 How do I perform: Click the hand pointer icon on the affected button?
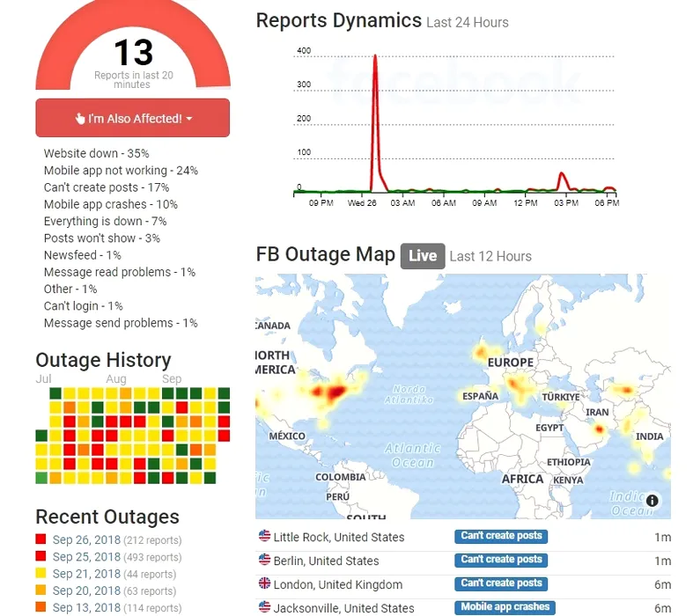pos(80,118)
